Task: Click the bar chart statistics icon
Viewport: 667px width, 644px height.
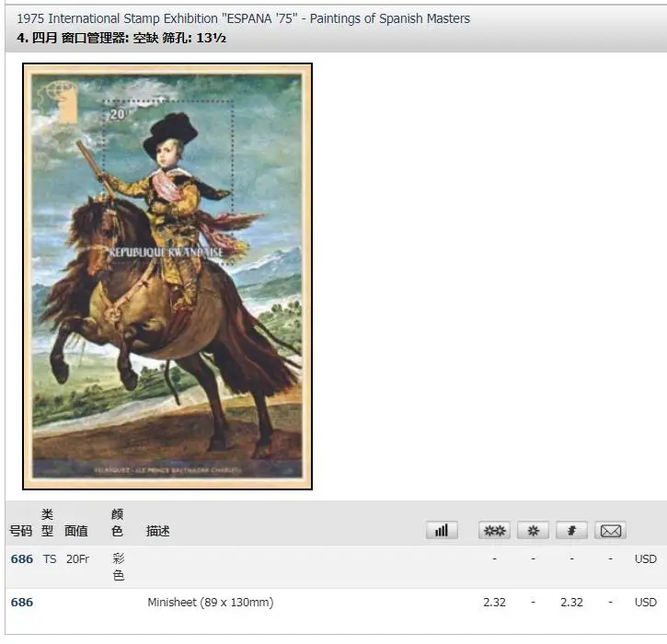Action: click(442, 530)
